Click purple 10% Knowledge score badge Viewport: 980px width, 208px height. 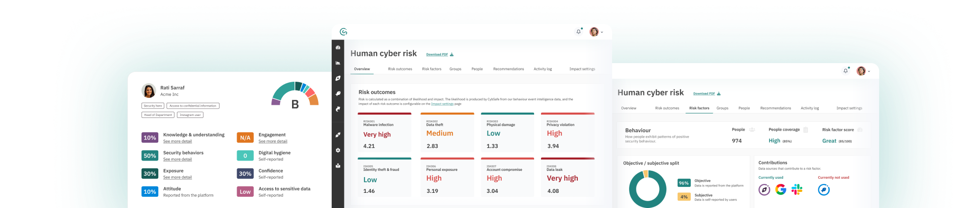point(150,138)
